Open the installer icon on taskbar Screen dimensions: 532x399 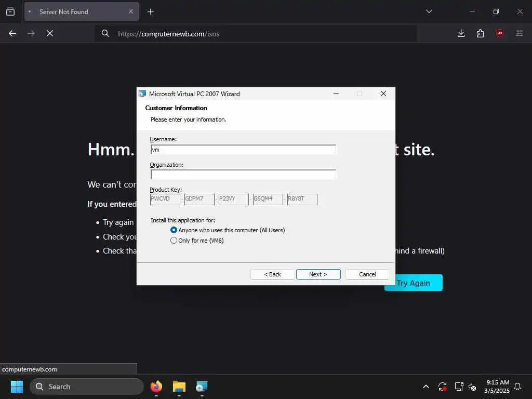pyautogui.click(x=202, y=387)
